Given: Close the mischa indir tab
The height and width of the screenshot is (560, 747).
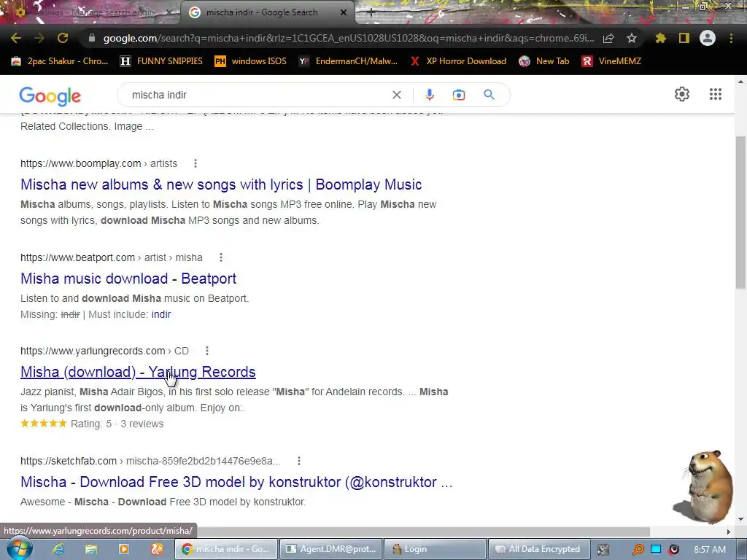Looking at the screenshot, I should 344,13.
